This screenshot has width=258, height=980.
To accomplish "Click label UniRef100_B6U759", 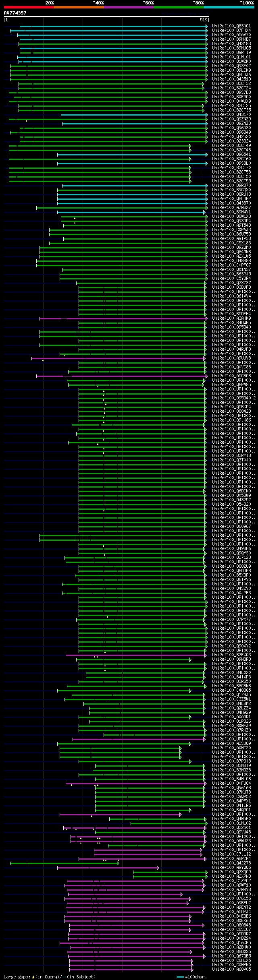I will click(x=231, y=234).
